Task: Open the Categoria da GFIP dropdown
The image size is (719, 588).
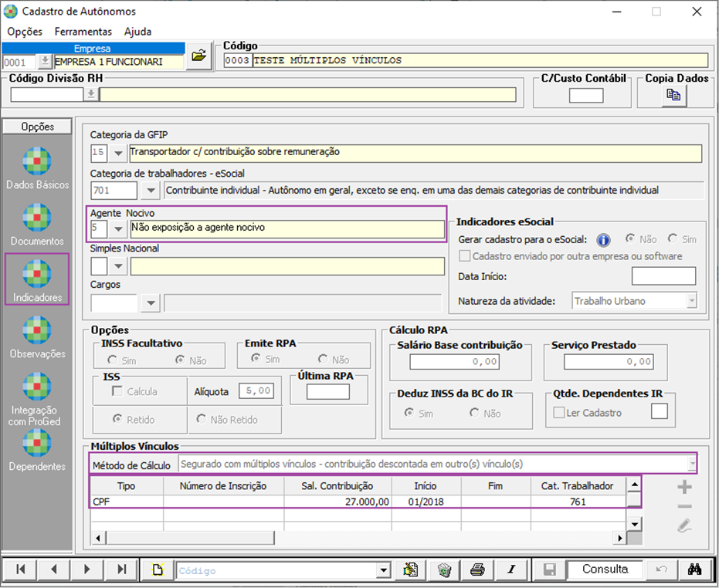Action: tap(118, 153)
